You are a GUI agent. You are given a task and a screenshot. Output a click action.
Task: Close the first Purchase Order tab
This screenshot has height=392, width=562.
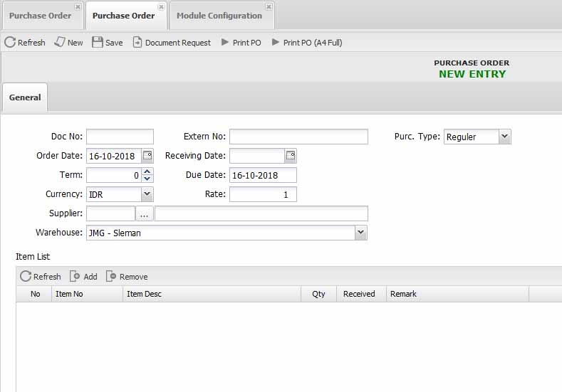click(78, 7)
